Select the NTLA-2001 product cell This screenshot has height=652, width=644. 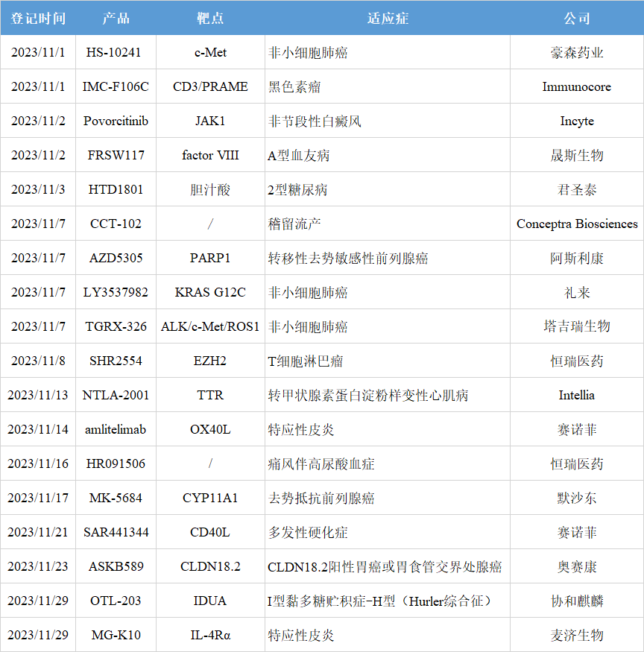tap(116, 396)
